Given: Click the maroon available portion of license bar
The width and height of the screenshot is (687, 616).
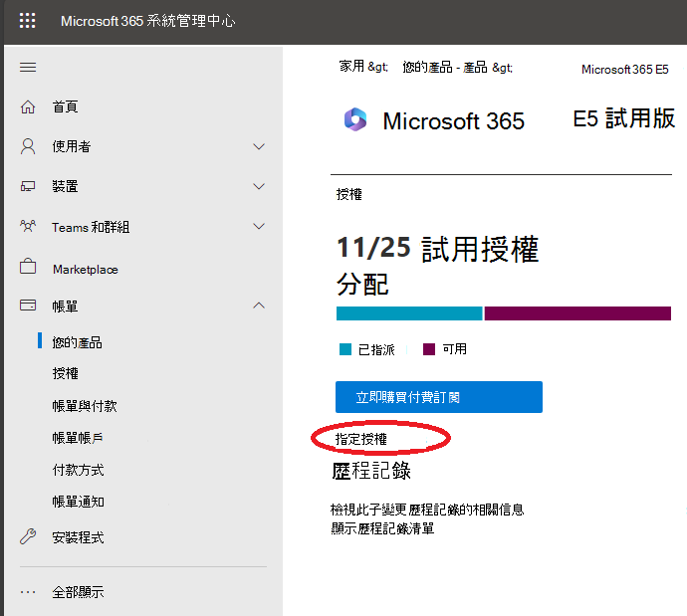Looking at the screenshot, I should 577,313.
